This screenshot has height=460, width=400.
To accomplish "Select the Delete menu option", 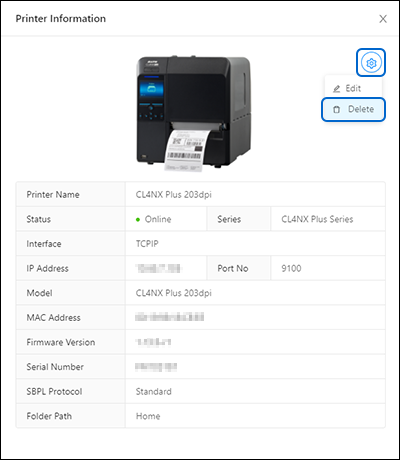I will (353, 109).
